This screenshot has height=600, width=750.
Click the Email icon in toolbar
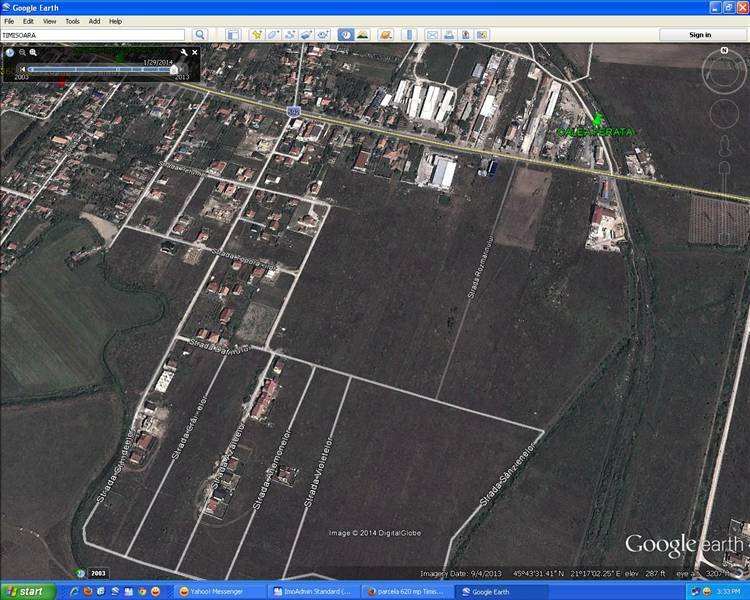[432, 35]
